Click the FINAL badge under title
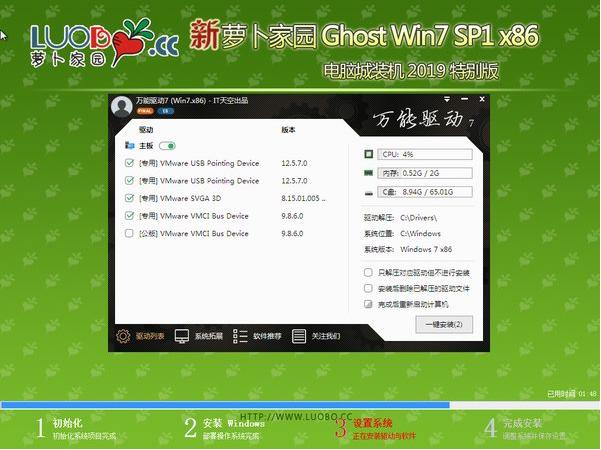Image resolution: width=601 pixels, height=450 pixels. pyautogui.click(x=145, y=111)
